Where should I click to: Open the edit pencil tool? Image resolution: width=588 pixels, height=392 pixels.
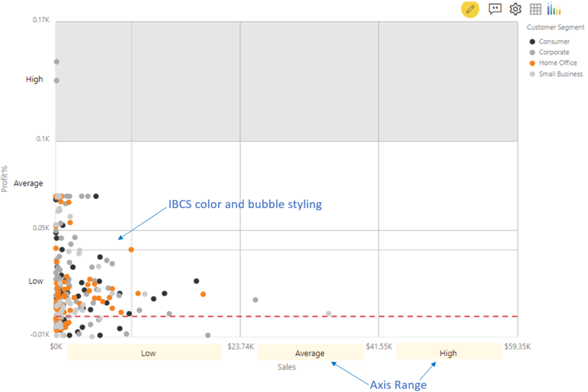pos(470,9)
